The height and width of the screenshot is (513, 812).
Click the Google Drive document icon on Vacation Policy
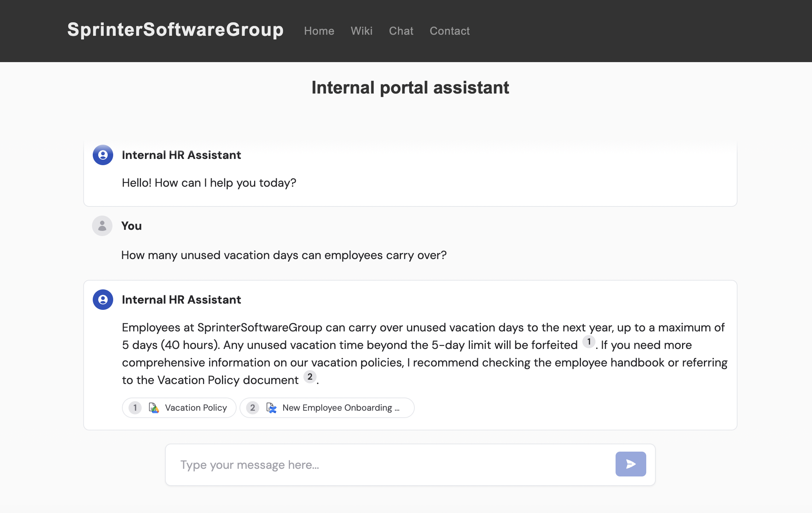pyautogui.click(x=154, y=408)
